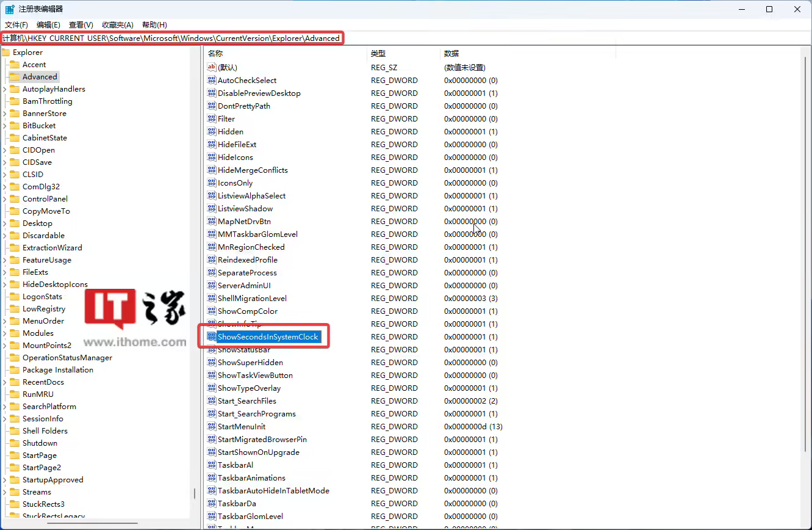Click the folder icon beside ControlPanel

[x=15, y=198]
